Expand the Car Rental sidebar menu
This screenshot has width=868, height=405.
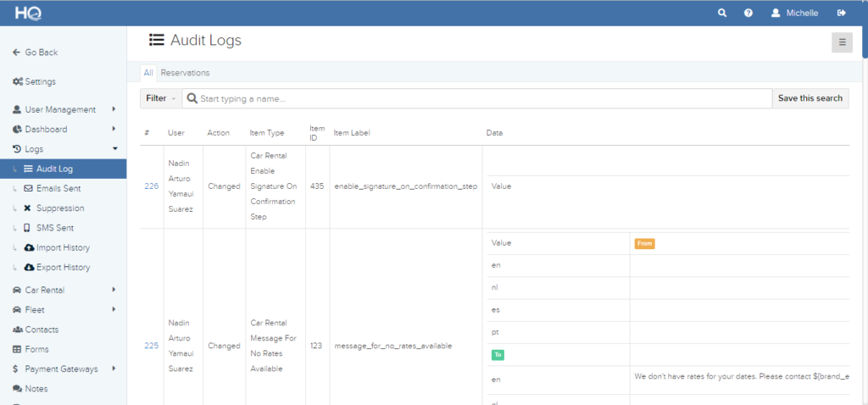coord(63,290)
